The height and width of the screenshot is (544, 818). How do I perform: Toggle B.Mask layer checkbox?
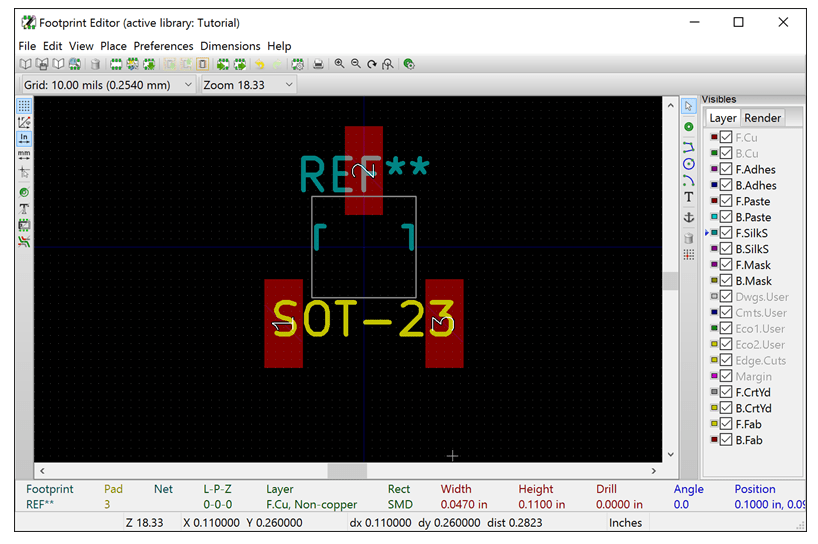pos(726,281)
